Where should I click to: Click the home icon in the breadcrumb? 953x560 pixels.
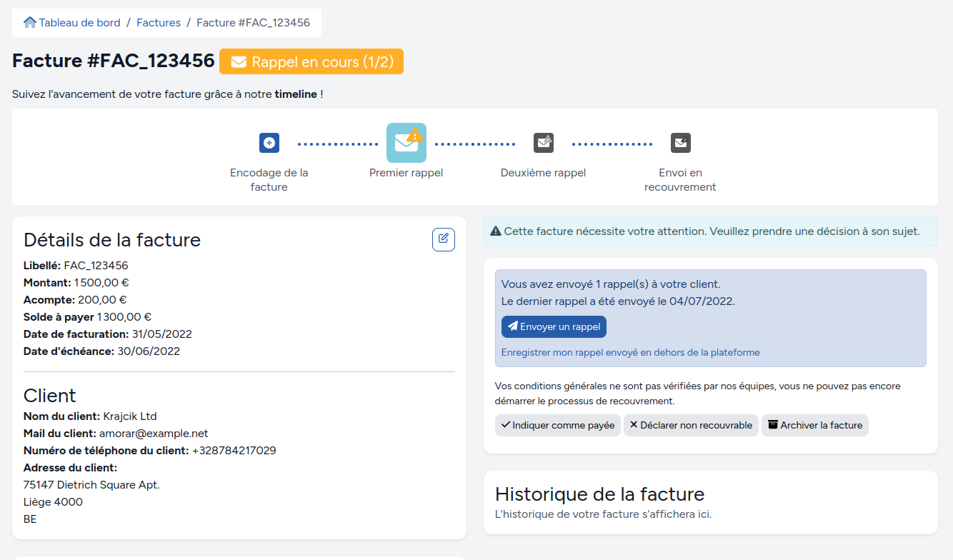30,23
